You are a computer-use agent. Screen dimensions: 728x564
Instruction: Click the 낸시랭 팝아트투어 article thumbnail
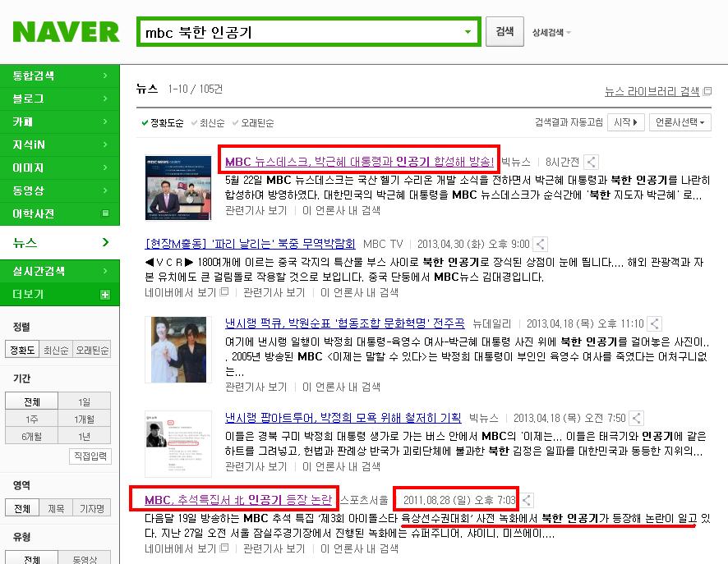pos(178,444)
